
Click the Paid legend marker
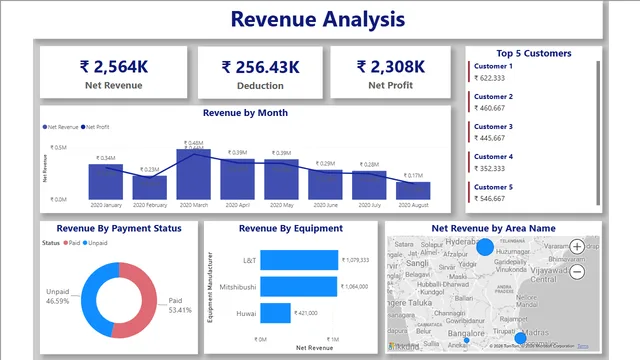click(x=65, y=243)
